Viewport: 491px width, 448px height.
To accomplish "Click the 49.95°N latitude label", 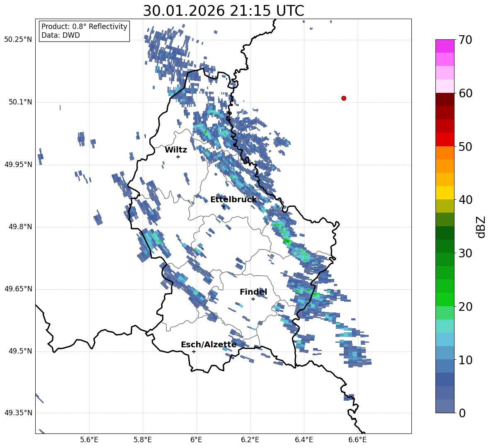I will pos(18,164).
